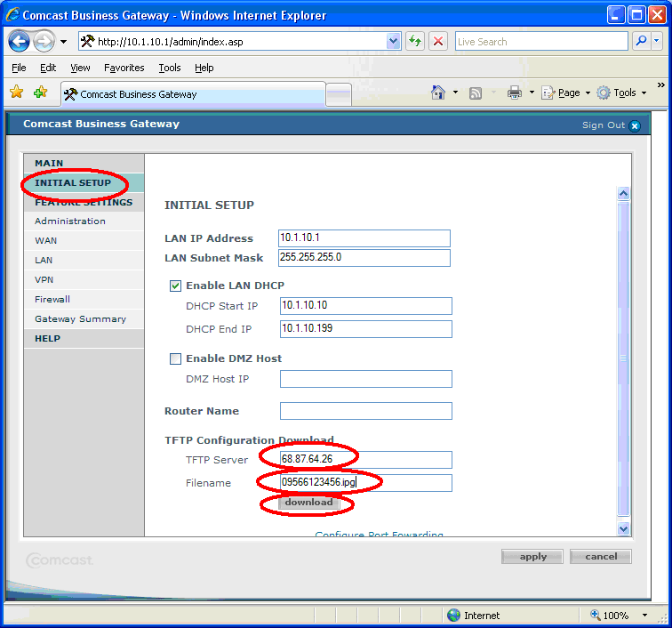
Task: Select the Comcast Business Gateway browser tab
Action: (193, 94)
